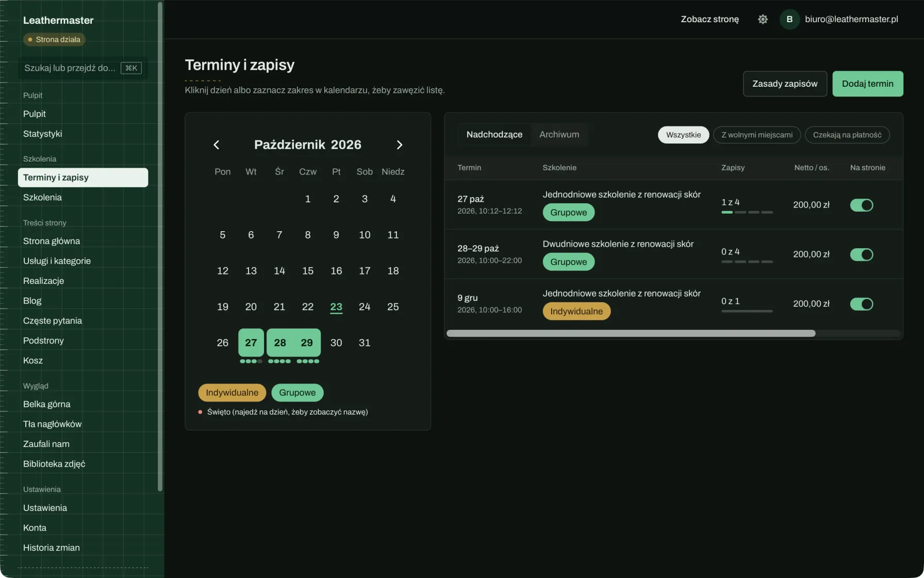
Task: Go to Strona główna content
Action: (x=82, y=241)
